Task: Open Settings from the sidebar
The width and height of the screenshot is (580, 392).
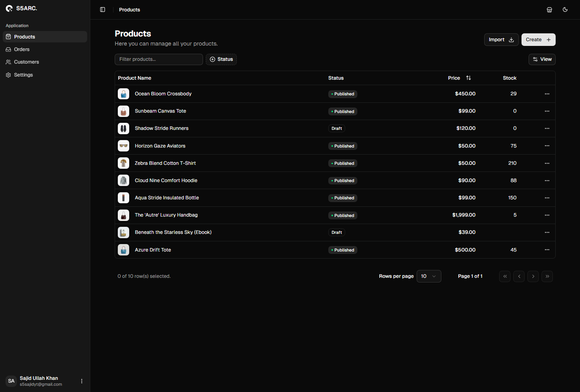Action: (x=23, y=75)
